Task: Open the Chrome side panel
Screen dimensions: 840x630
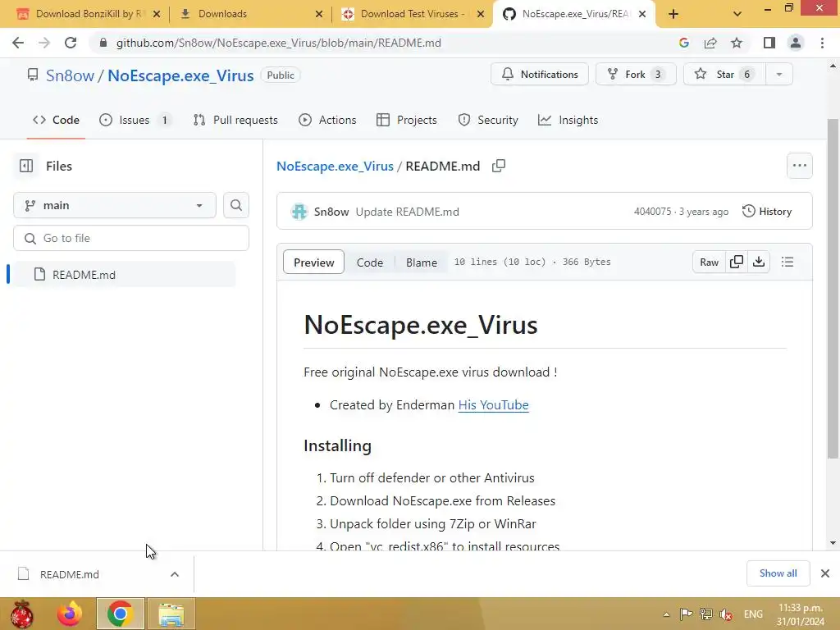Action: [x=769, y=43]
